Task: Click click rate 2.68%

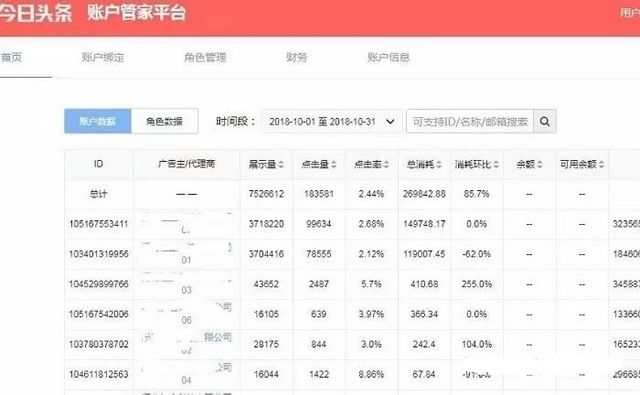Action: [x=371, y=224]
